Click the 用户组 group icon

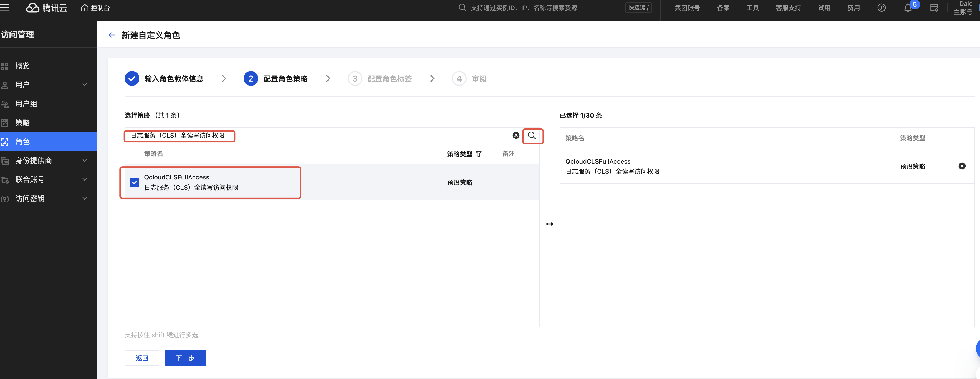tap(4, 104)
